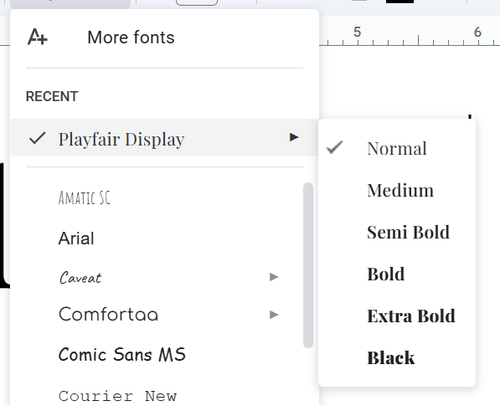Click the A+ add fonts icon
Viewport: 500px width, 405px height.
pos(37,37)
